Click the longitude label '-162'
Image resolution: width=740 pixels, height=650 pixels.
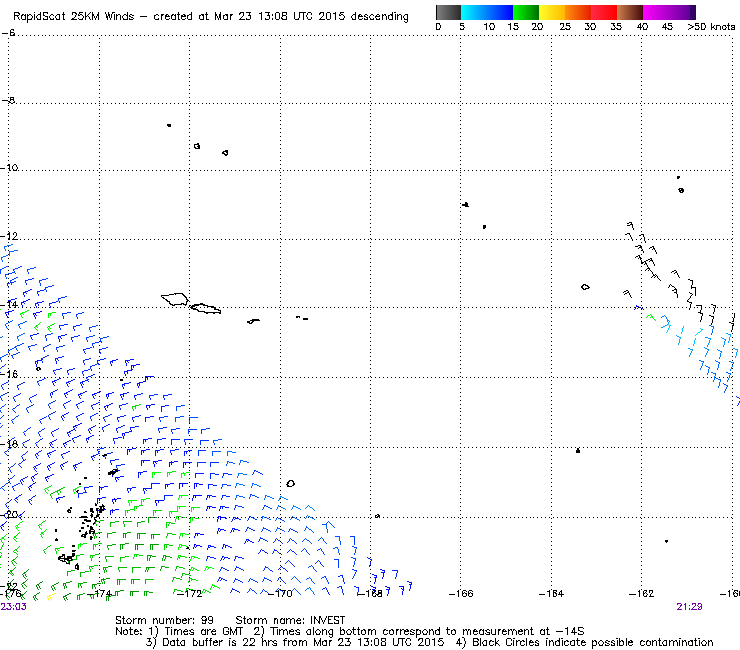(x=641, y=594)
